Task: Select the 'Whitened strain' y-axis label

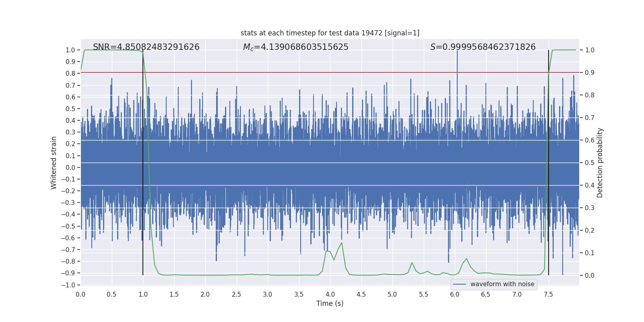Action: (x=54, y=163)
